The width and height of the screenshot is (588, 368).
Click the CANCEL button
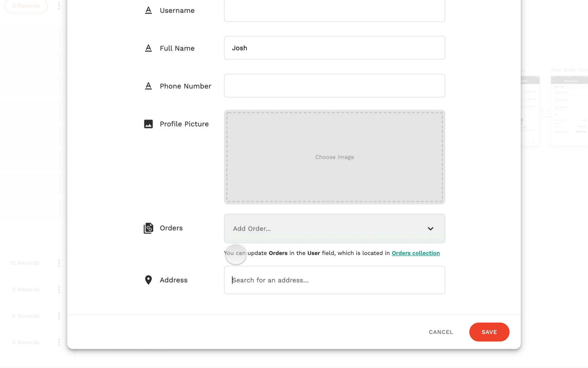[x=441, y=332]
